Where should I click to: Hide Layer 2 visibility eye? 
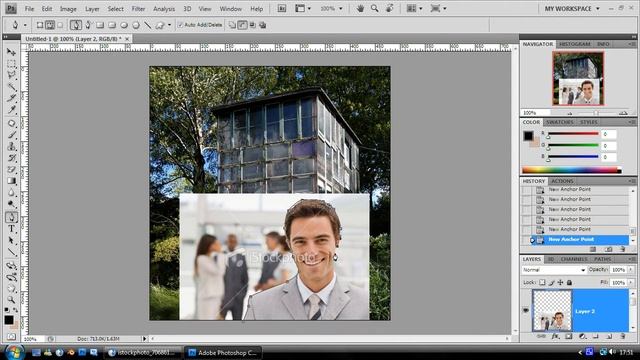tap(526, 311)
